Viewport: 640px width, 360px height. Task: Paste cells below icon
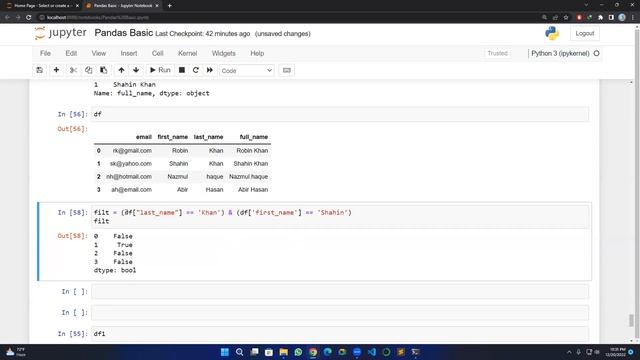pos(104,70)
